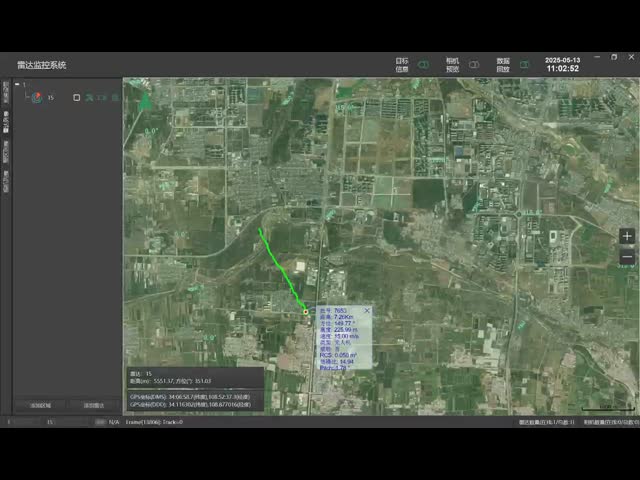Click the 雷达监控系统 title text

tap(42, 65)
